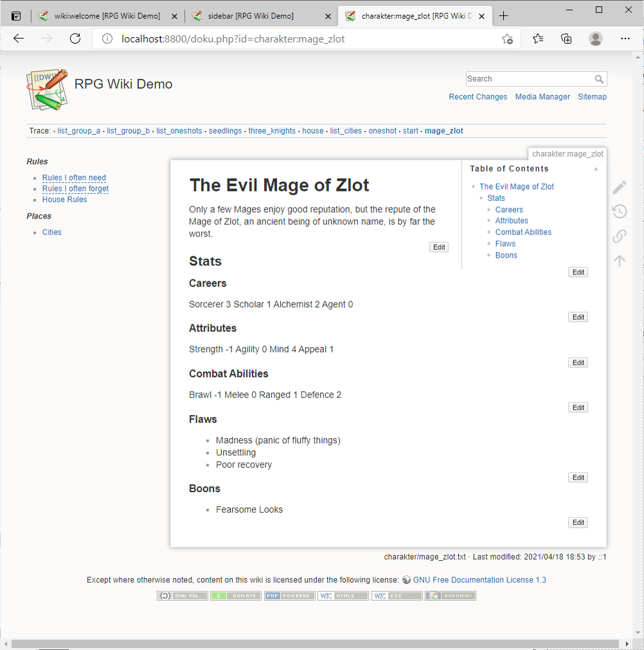Edit the Flaws section
Image resolution: width=644 pixels, height=650 pixels.
coord(578,478)
